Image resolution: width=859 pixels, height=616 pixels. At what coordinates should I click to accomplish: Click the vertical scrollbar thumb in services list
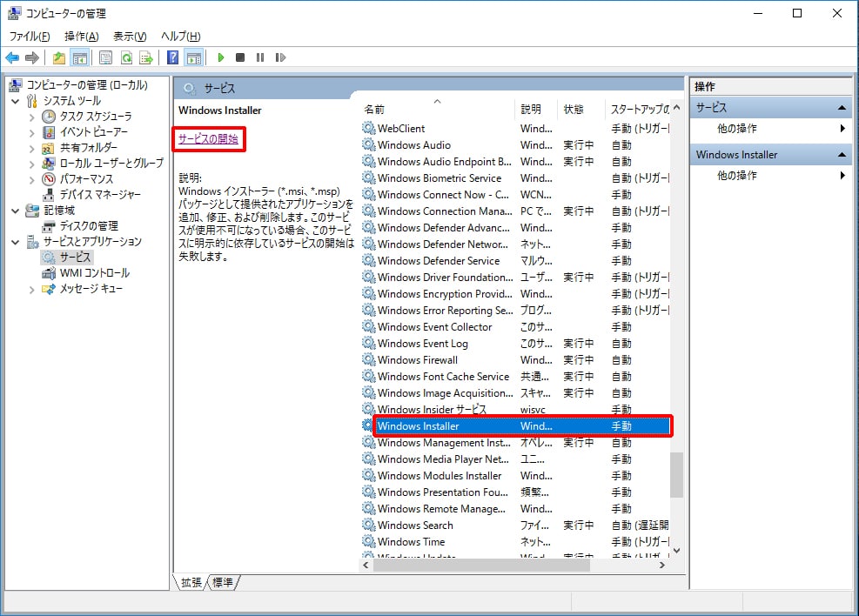pos(676,475)
